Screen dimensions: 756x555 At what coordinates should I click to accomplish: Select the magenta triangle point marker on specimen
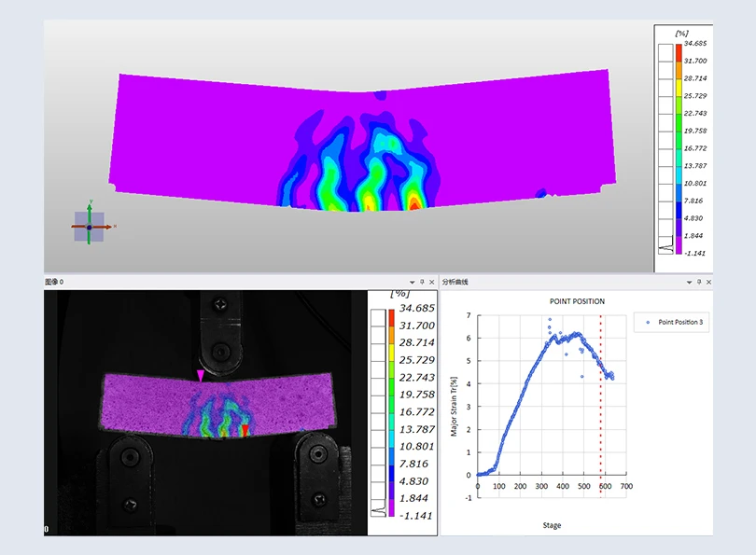click(200, 376)
